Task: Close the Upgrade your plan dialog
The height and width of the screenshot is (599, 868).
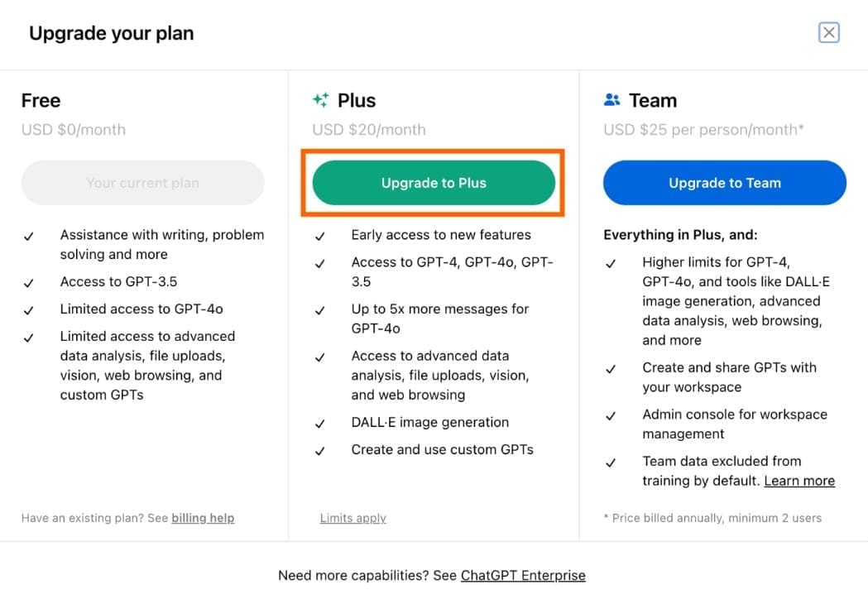Action: click(x=828, y=32)
